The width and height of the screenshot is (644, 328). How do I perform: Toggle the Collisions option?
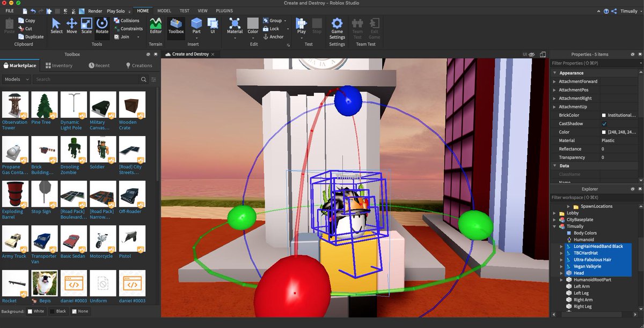(x=127, y=20)
